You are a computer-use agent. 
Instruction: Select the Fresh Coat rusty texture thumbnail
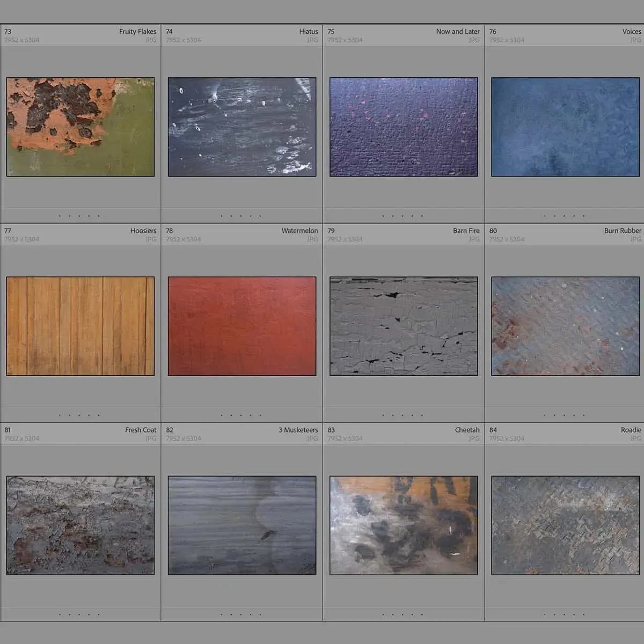click(x=80, y=525)
